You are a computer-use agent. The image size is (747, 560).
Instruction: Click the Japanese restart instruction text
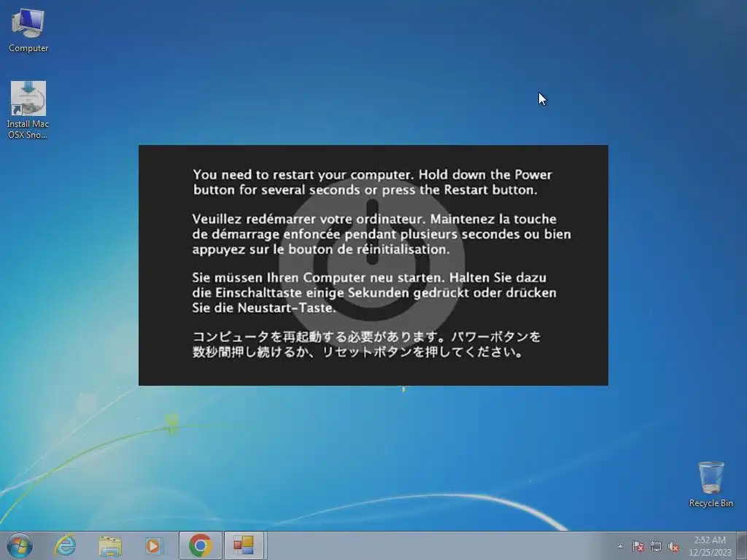[x=366, y=344]
